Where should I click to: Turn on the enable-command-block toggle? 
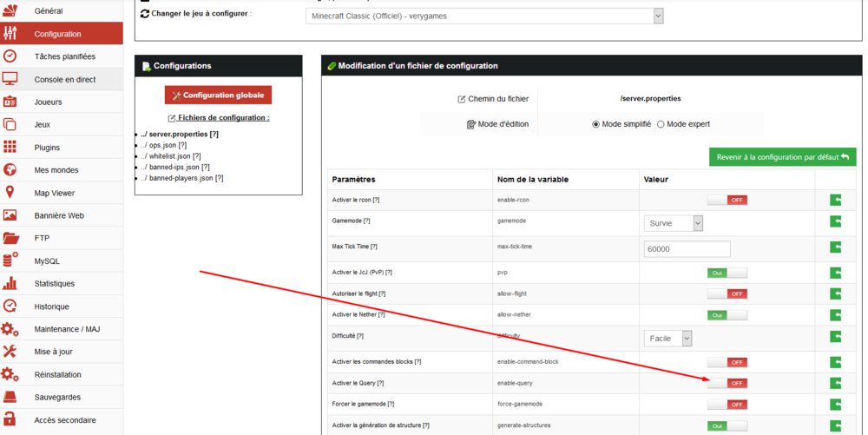(x=727, y=362)
